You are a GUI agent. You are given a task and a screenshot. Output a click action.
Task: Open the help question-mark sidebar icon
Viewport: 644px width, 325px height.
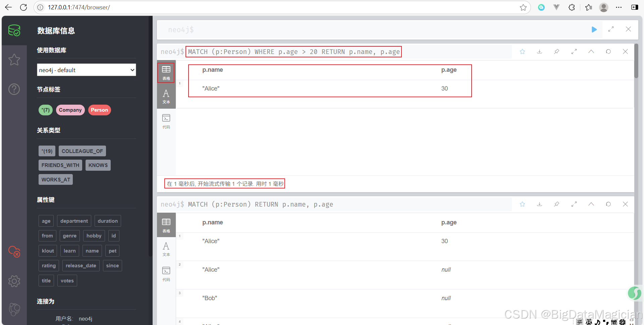pos(14,89)
